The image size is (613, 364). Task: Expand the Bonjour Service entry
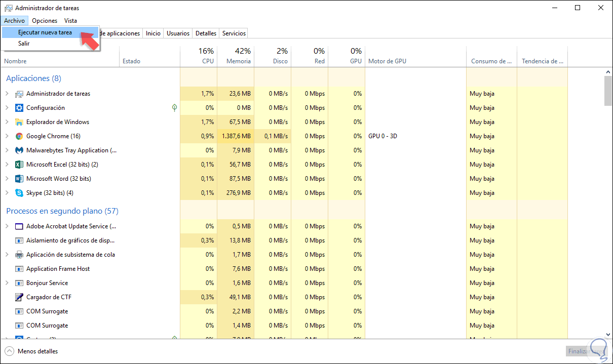tap(7, 283)
